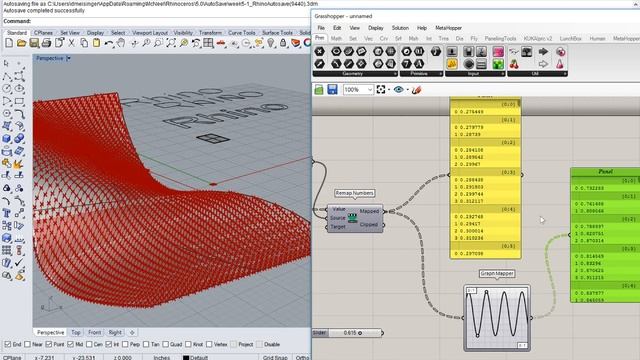Select the Box solid tool in sidebar
The image size is (640, 360).
pyautogui.click(x=7, y=138)
